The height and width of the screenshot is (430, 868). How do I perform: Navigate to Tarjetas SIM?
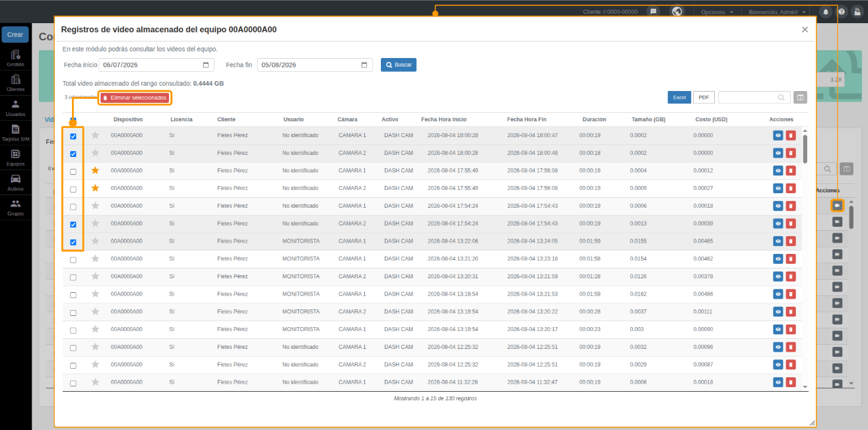click(x=15, y=133)
